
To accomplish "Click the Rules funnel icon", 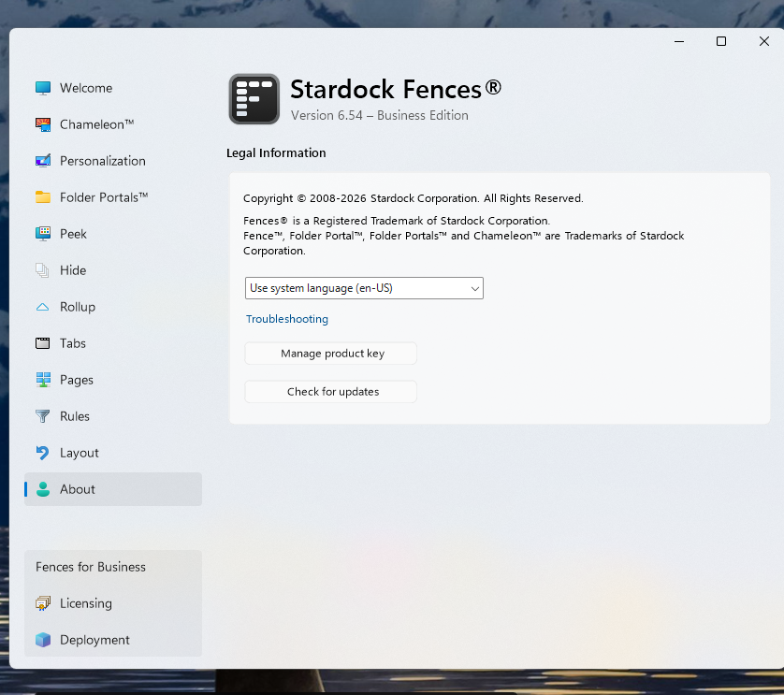I will pos(42,416).
